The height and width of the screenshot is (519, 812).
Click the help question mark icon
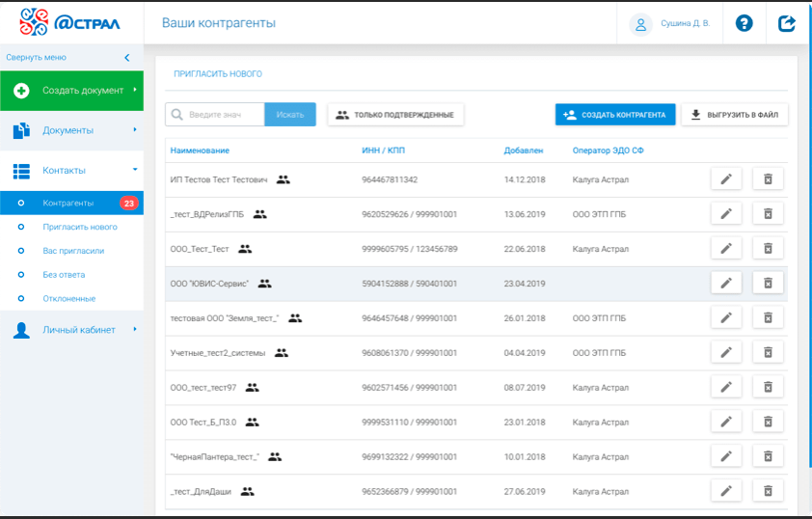(x=744, y=23)
